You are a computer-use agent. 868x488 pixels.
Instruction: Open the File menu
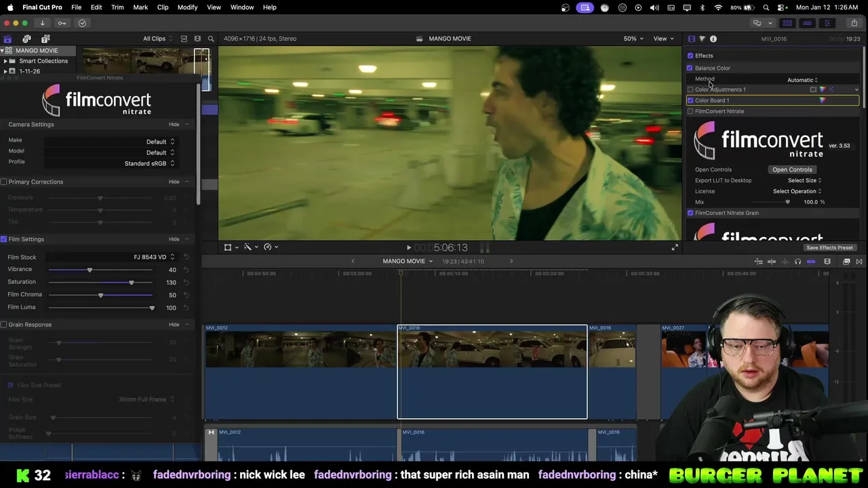[x=76, y=7]
